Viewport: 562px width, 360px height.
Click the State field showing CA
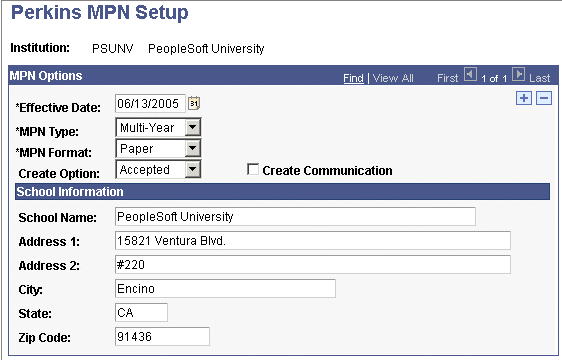click(x=141, y=313)
